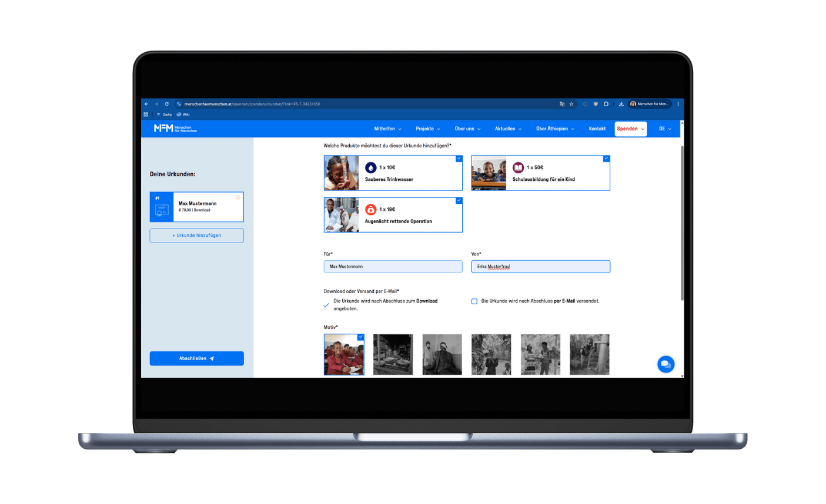Click the Von name input field
This screenshot has height=504, width=826.
click(540, 267)
